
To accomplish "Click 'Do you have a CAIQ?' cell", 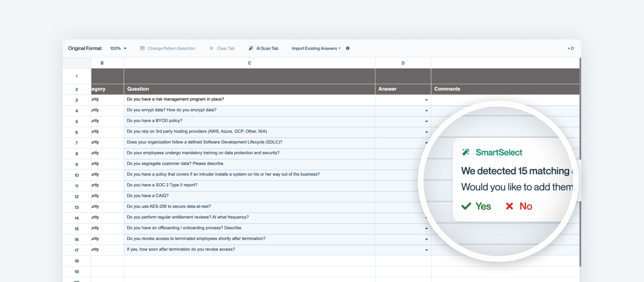I will coord(250,196).
